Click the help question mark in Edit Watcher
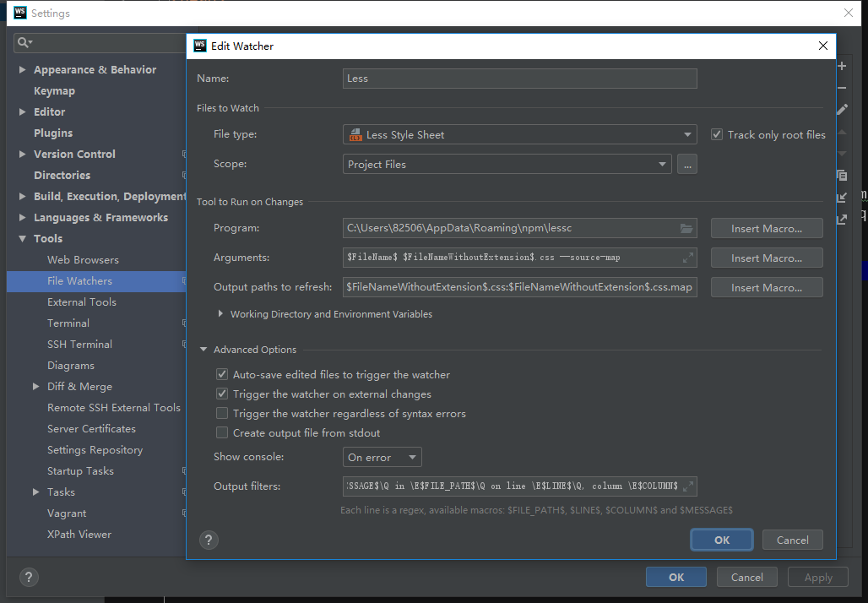Screen dimensions: 868x603 (209, 540)
